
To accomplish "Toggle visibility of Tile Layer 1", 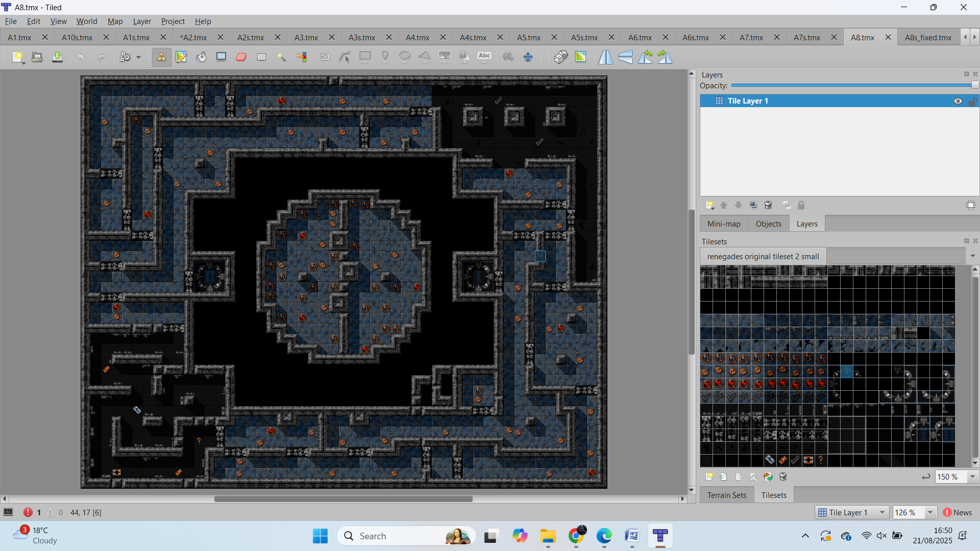I will (958, 101).
